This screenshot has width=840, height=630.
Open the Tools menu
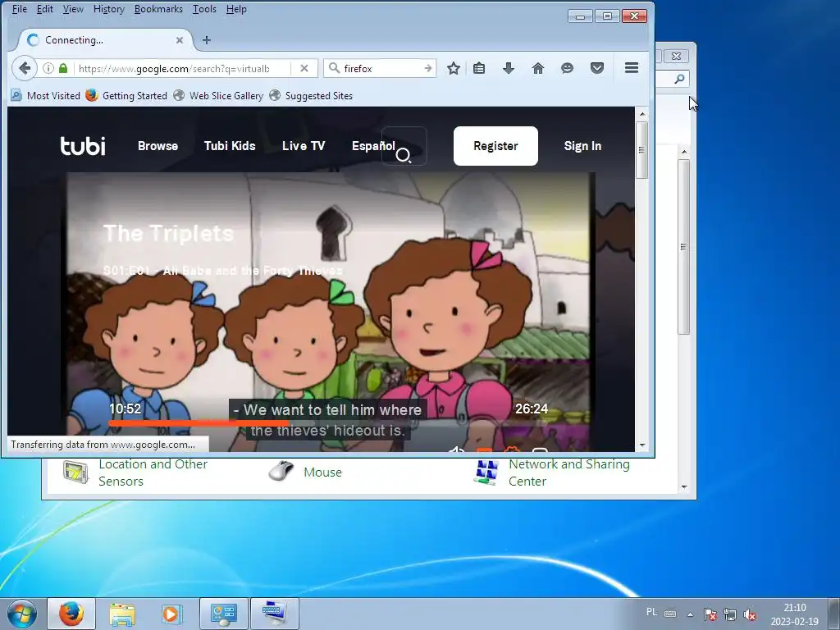pos(204,9)
